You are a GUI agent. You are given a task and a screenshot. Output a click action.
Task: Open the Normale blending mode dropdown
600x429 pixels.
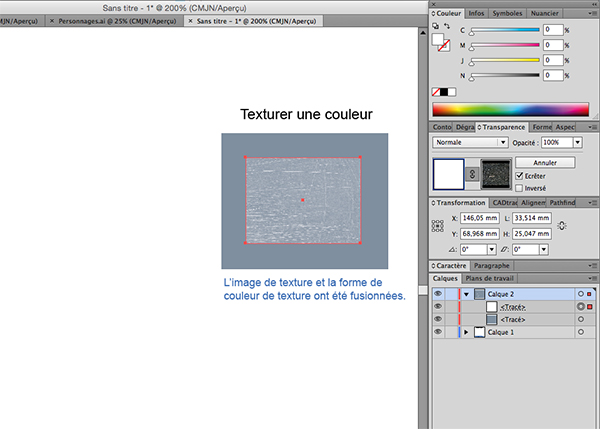click(469, 143)
